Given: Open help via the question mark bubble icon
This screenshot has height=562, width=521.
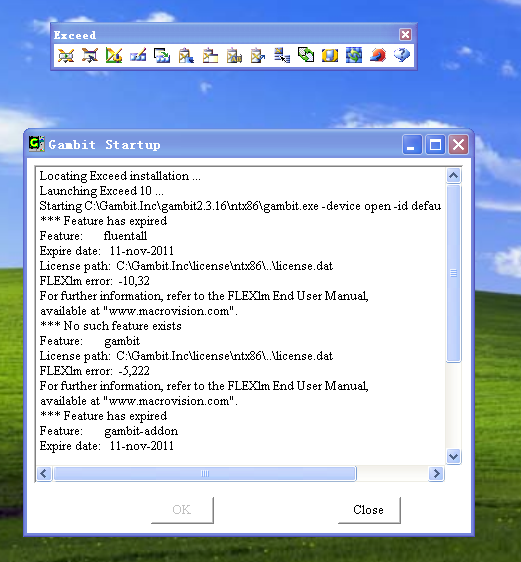Looking at the screenshot, I should 402,56.
